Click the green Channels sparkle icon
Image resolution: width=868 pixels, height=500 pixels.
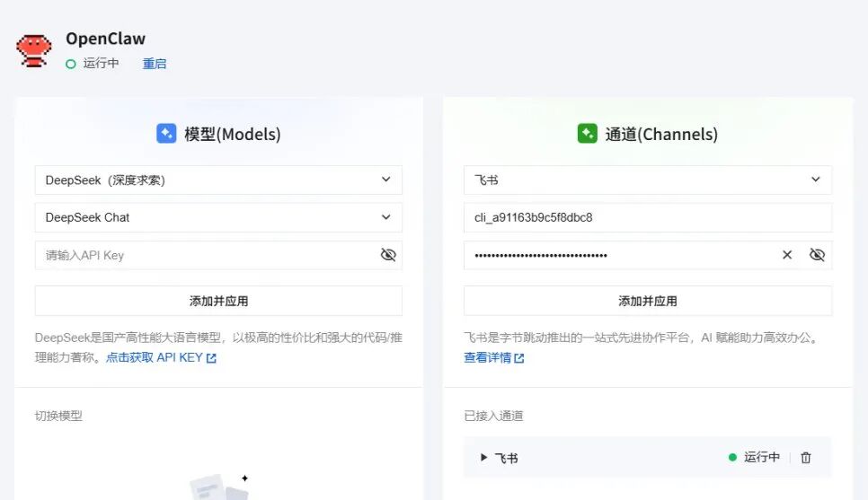[588, 133]
